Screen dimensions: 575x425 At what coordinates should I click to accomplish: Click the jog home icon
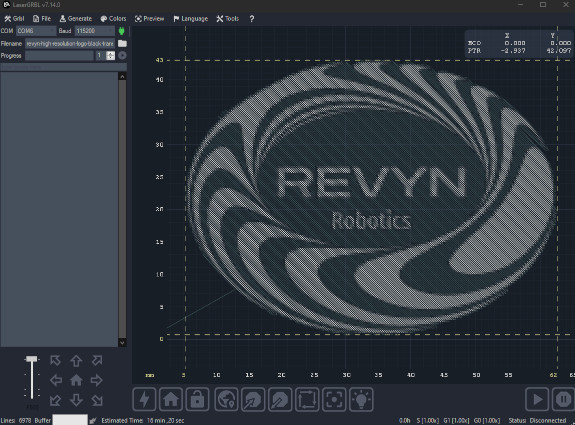(x=76, y=380)
